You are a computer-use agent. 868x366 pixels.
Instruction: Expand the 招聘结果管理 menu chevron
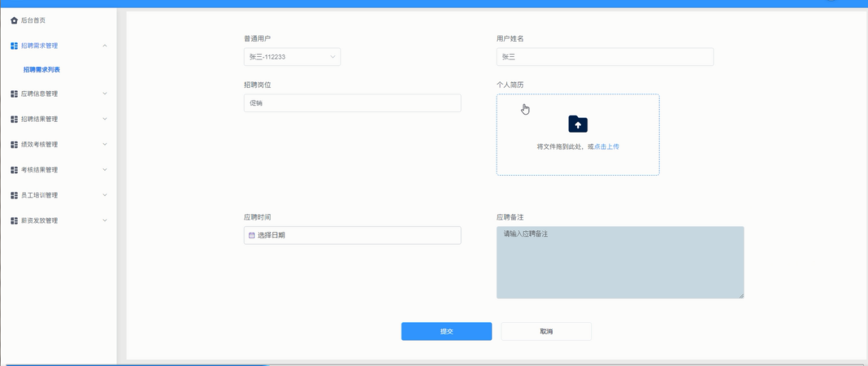click(x=105, y=119)
